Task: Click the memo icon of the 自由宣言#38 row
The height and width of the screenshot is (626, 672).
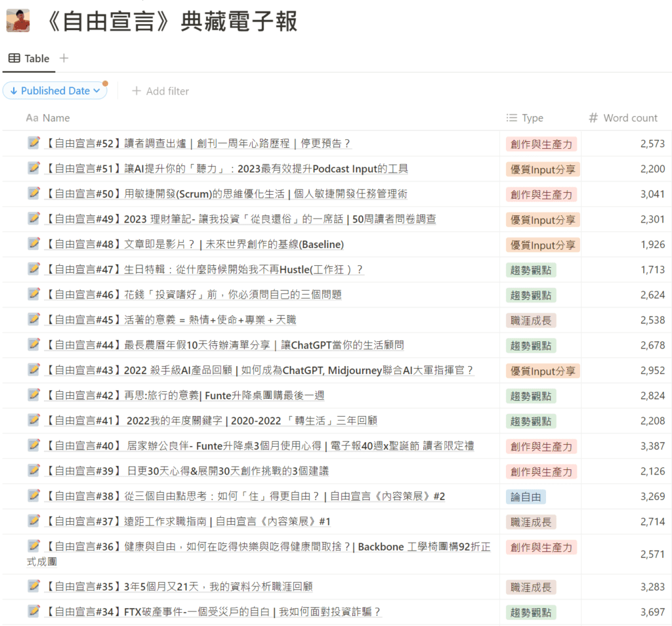Action: click(34, 496)
